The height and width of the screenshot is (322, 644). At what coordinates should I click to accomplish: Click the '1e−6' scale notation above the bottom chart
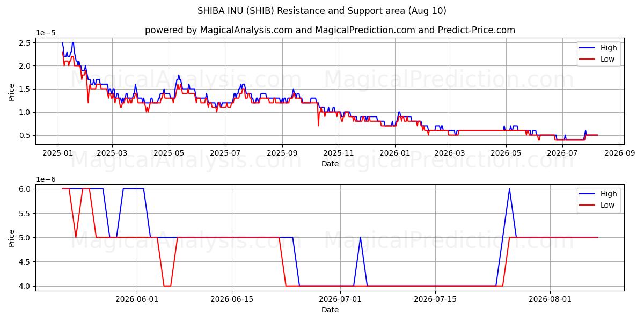click(46, 179)
